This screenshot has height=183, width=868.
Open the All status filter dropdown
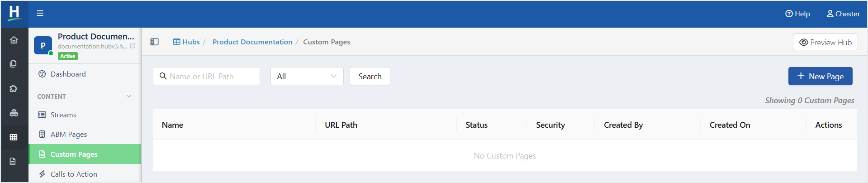[x=307, y=76]
